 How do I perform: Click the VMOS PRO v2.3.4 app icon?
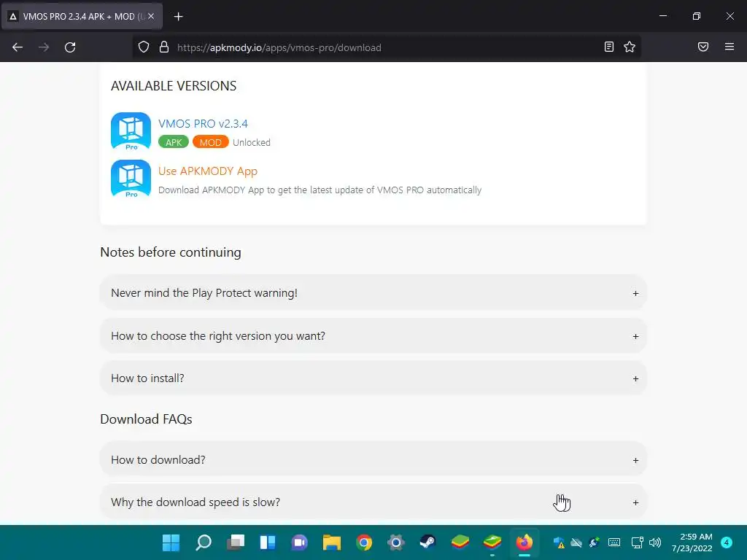131,131
